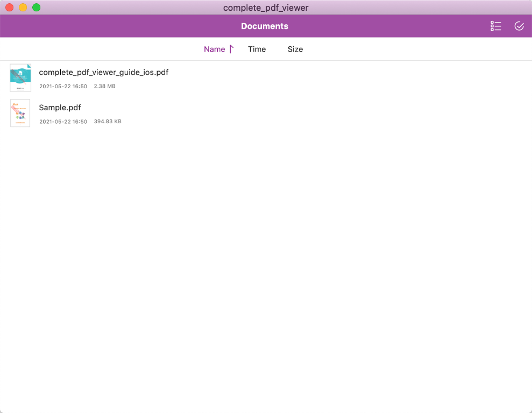The height and width of the screenshot is (413, 532).
Task: Click the complete_pdf_viewer window title
Action: pos(266,8)
